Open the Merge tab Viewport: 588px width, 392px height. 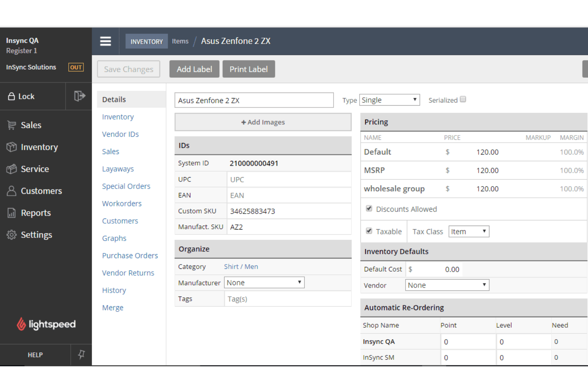coord(112,308)
